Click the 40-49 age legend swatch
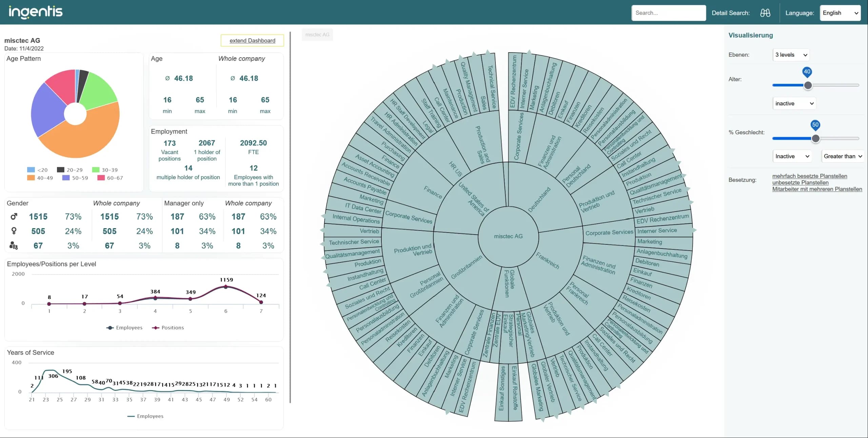This screenshot has height=438, width=868. [x=31, y=178]
